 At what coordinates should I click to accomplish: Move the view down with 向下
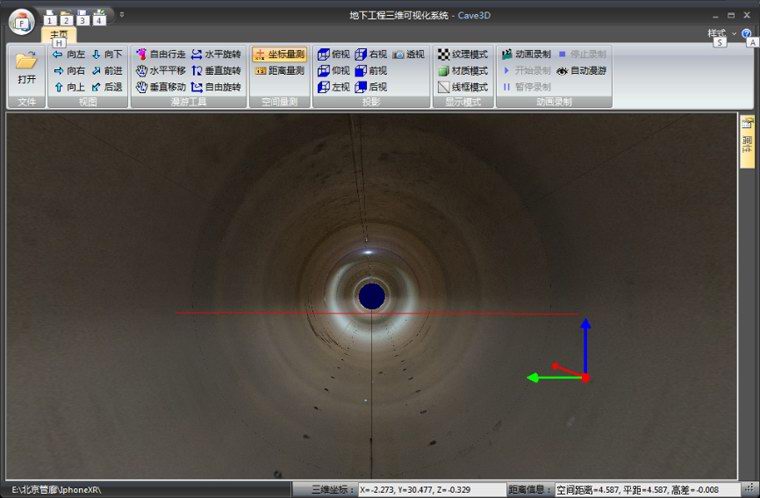(107, 54)
